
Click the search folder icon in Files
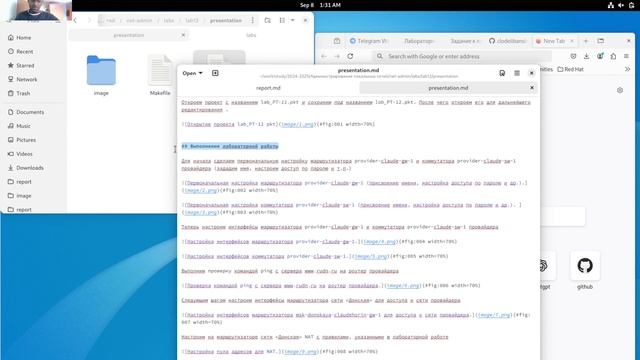click(267, 20)
